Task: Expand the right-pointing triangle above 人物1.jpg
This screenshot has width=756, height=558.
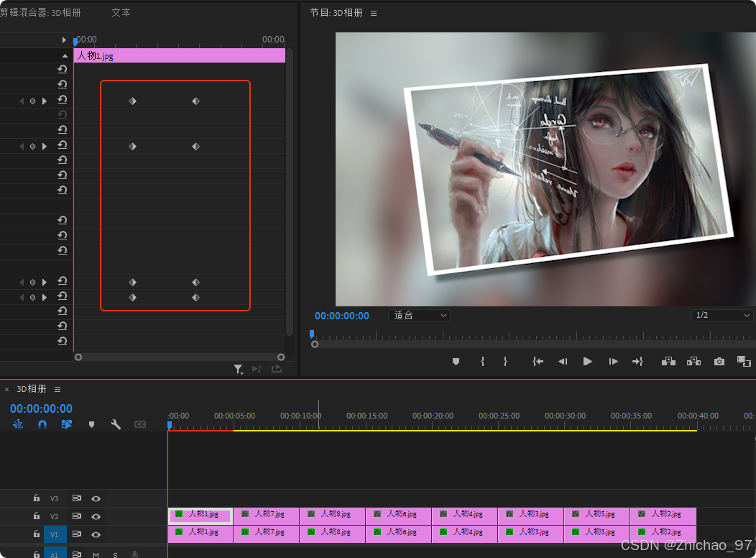Action: [x=64, y=40]
